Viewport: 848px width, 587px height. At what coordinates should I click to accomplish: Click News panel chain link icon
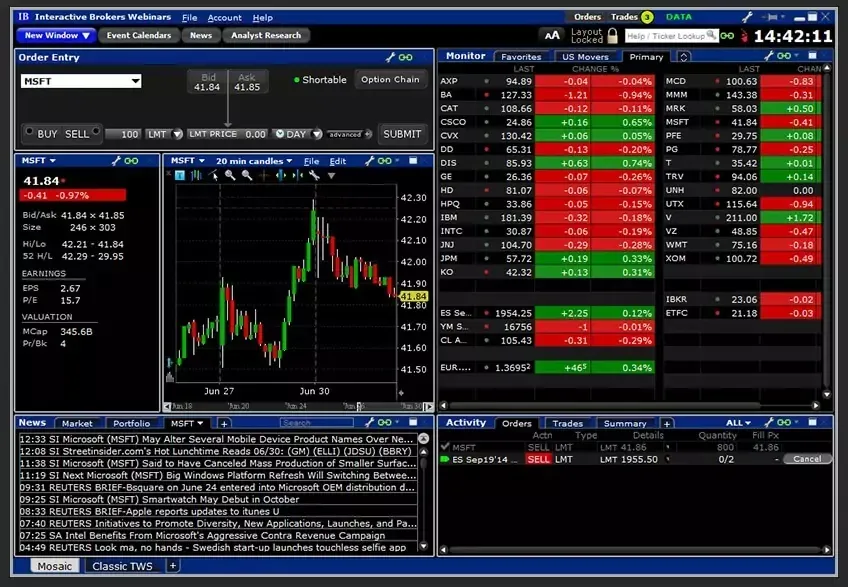[x=385, y=423]
